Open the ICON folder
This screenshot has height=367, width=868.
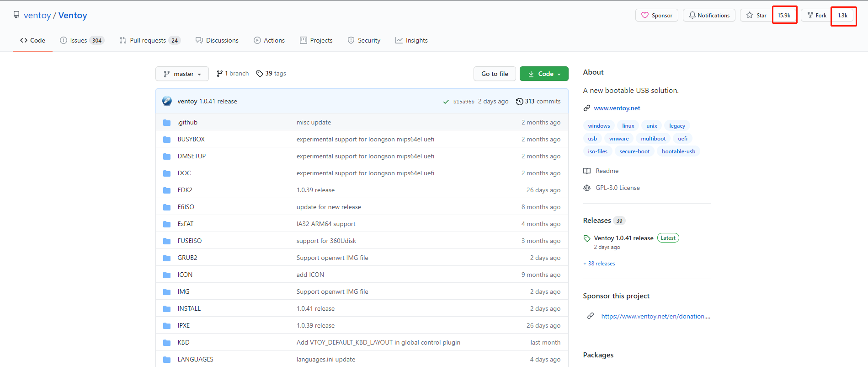pos(185,275)
